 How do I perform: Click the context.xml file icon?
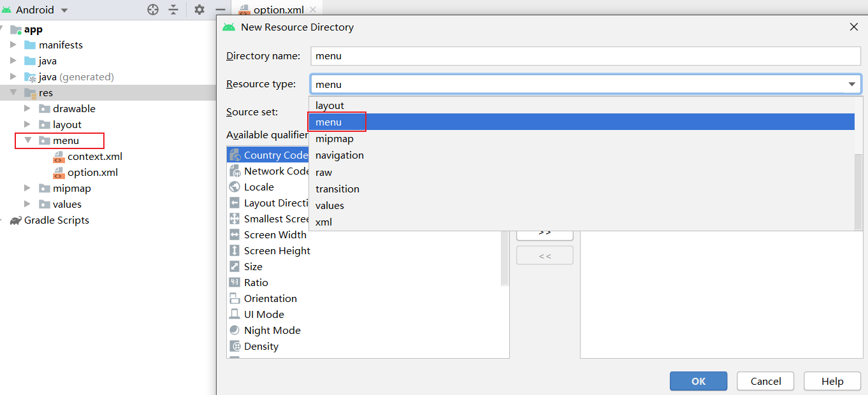coord(59,157)
